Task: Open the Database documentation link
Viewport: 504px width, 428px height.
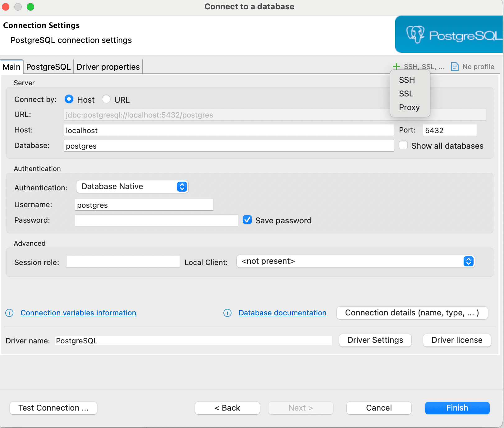Action: pos(282,313)
